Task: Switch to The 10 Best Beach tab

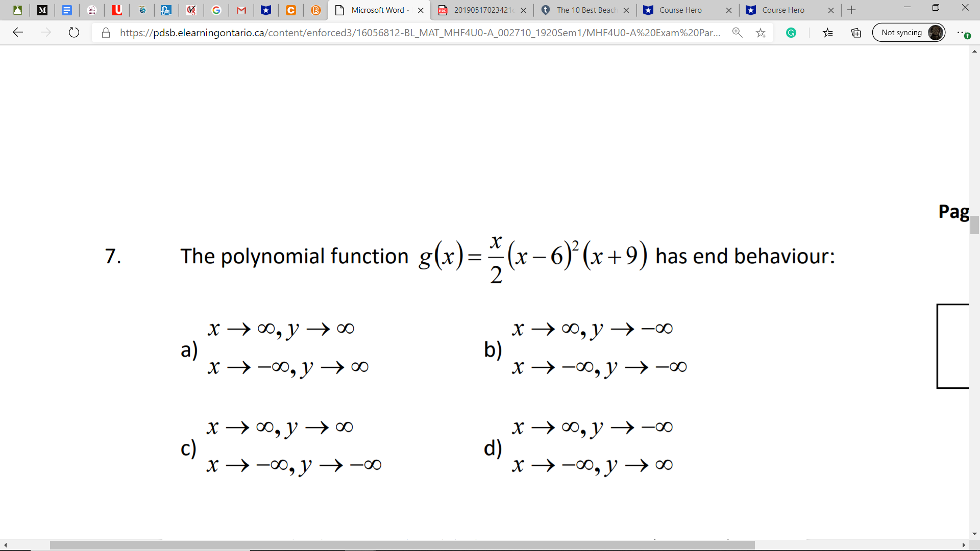Action: click(584, 10)
